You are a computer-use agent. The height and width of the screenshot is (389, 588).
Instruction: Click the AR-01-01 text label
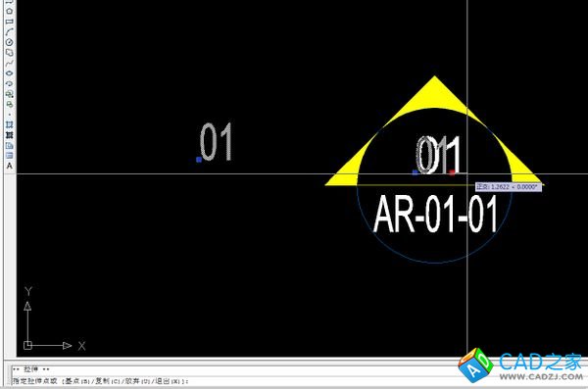(x=435, y=215)
